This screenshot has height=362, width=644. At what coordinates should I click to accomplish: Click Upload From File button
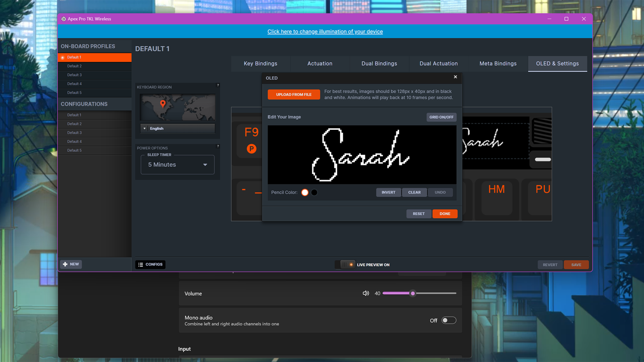pyautogui.click(x=294, y=95)
